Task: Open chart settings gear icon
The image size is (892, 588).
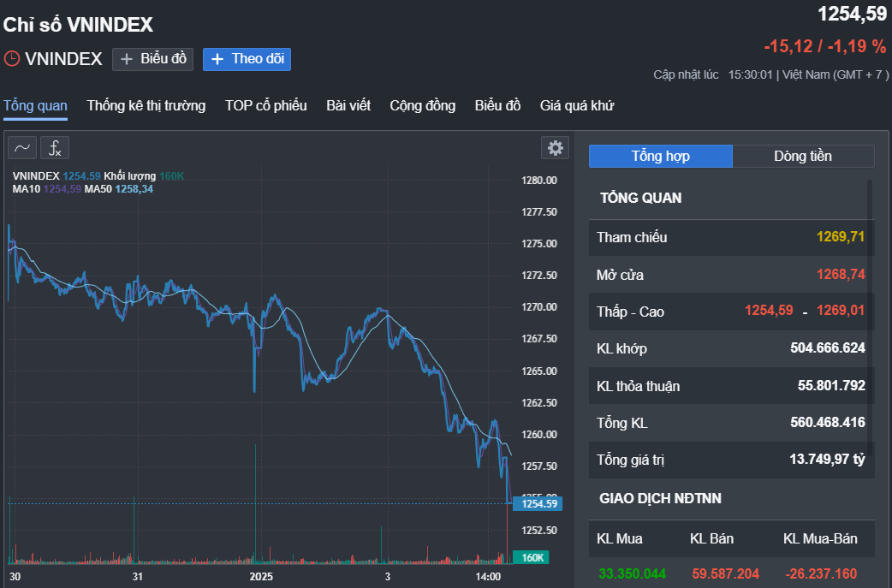Action: click(x=556, y=148)
